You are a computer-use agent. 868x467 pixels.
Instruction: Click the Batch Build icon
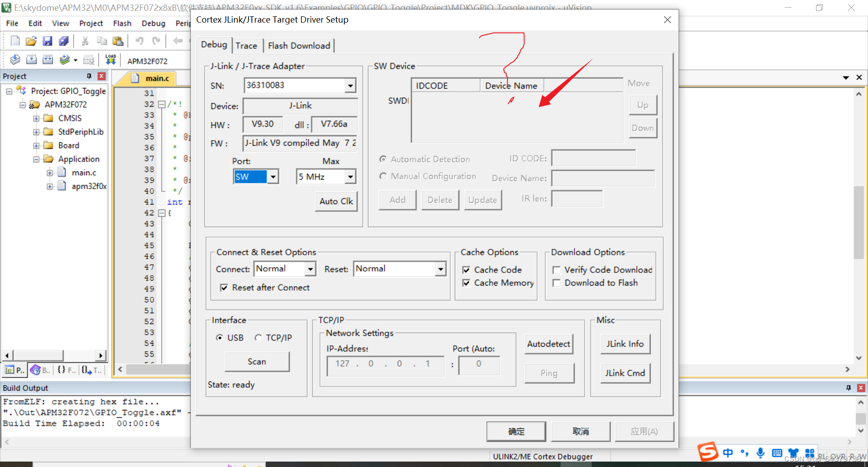tap(65, 60)
